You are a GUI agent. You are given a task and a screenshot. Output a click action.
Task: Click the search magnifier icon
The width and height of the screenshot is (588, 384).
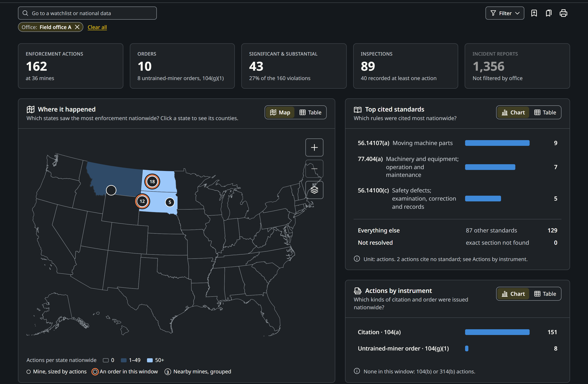click(x=25, y=13)
